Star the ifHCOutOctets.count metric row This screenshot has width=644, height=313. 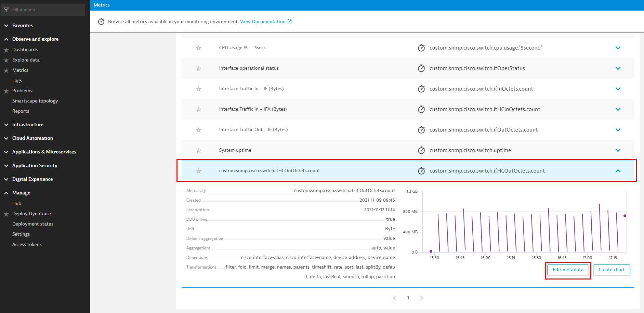(199, 171)
